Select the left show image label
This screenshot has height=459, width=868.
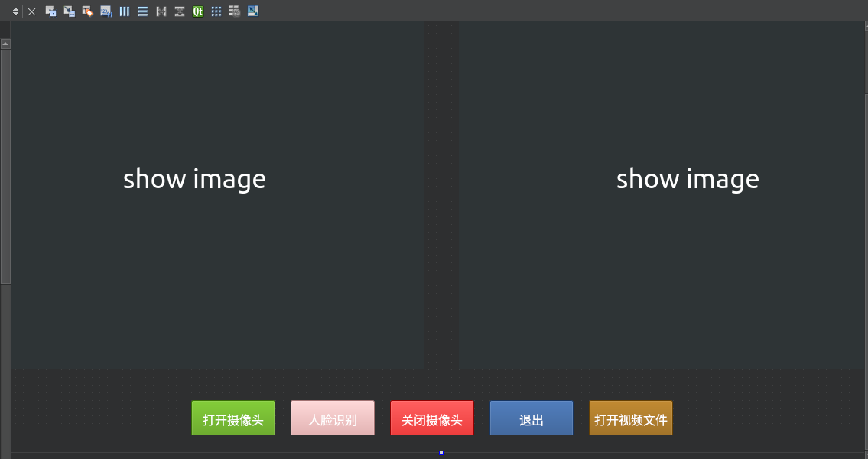coord(194,179)
